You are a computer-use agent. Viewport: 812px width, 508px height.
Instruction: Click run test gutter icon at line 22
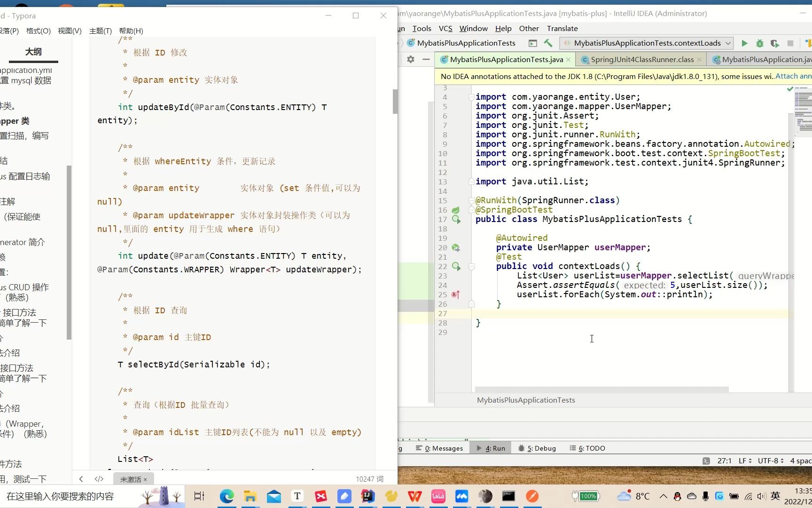point(456,266)
